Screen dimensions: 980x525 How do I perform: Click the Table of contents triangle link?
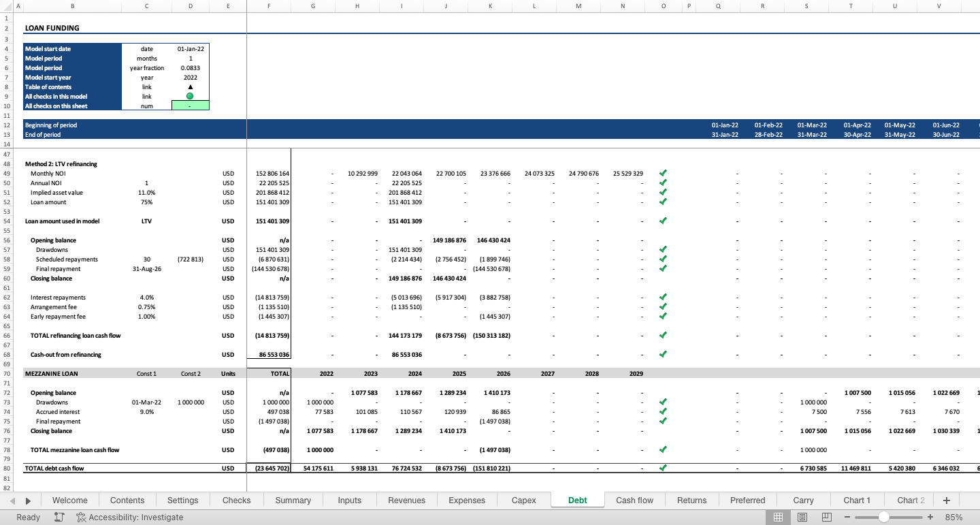click(190, 87)
